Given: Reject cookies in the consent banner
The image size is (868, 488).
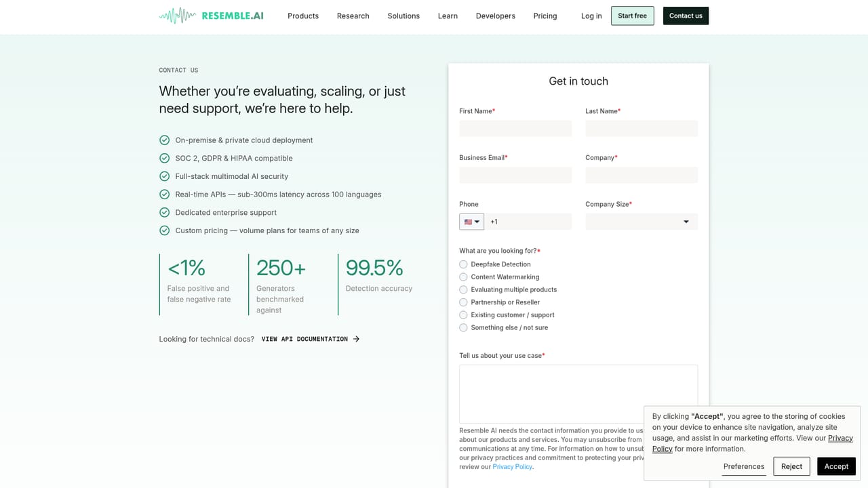Looking at the screenshot, I should point(791,466).
